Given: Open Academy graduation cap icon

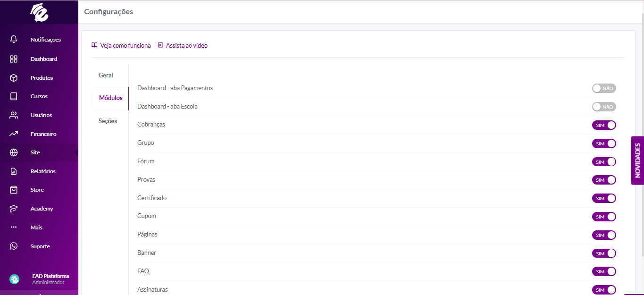Looking at the screenshot, I should (14, 209).
